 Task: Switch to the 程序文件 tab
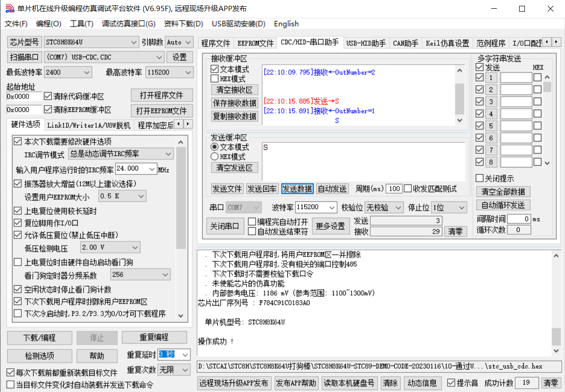[215, 43]
